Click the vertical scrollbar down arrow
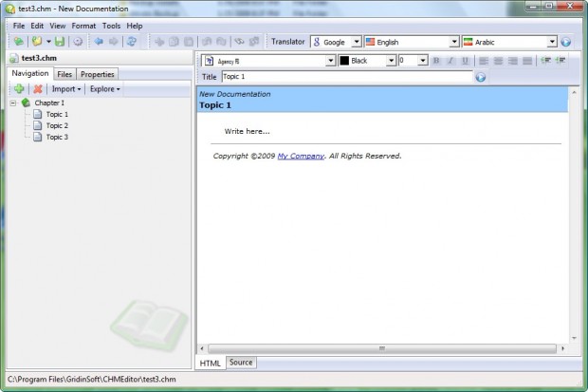The width and height of the screenshot is (588, 392). click(574, 338)
